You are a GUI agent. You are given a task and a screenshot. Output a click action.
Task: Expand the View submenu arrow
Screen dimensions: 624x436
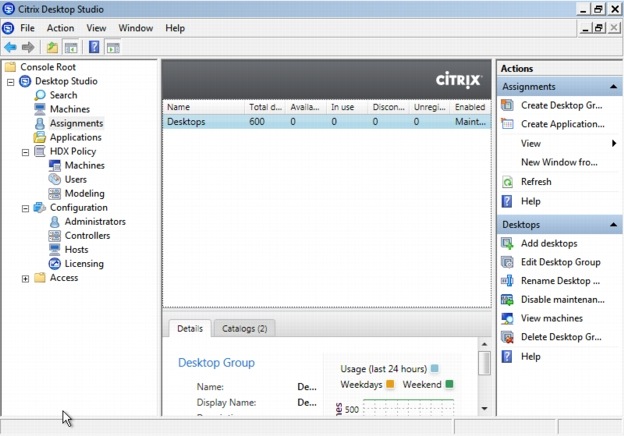(x=614, y=143)
